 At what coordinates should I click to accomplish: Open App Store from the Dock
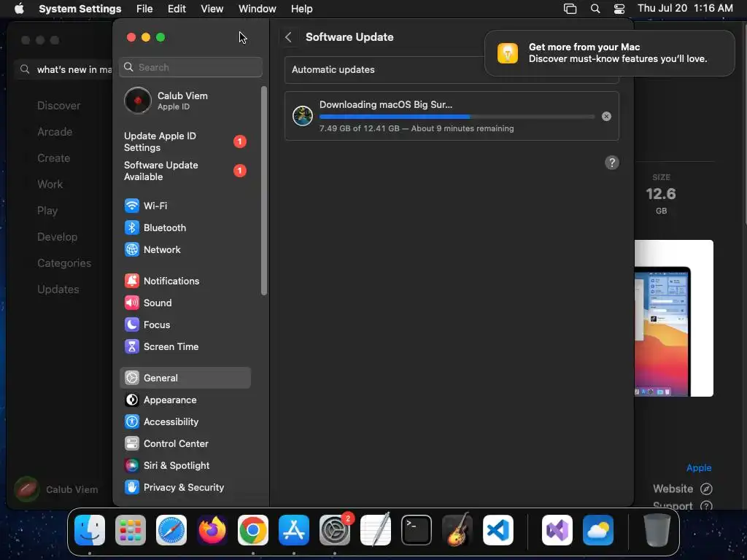[x=294, y=530]
